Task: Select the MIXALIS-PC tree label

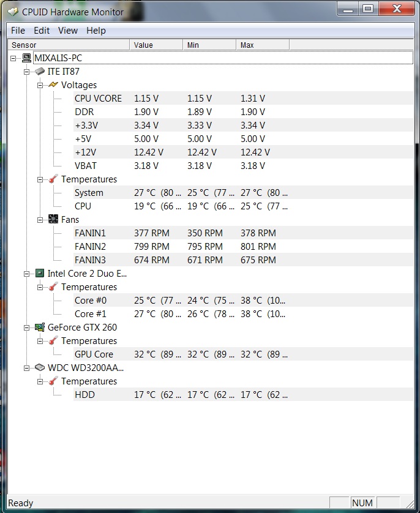Action: tap(58, 58)
